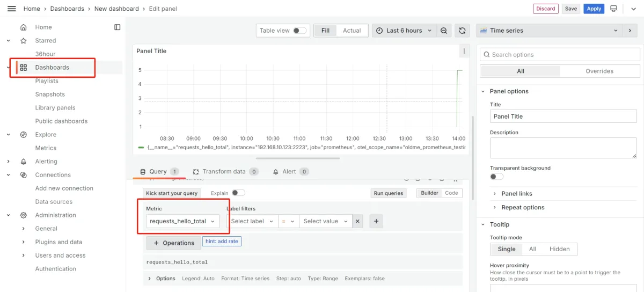This screenshot has width=644, height=292.
Task: Click the monitor view icon in top bar
Action: coord(613,9)
